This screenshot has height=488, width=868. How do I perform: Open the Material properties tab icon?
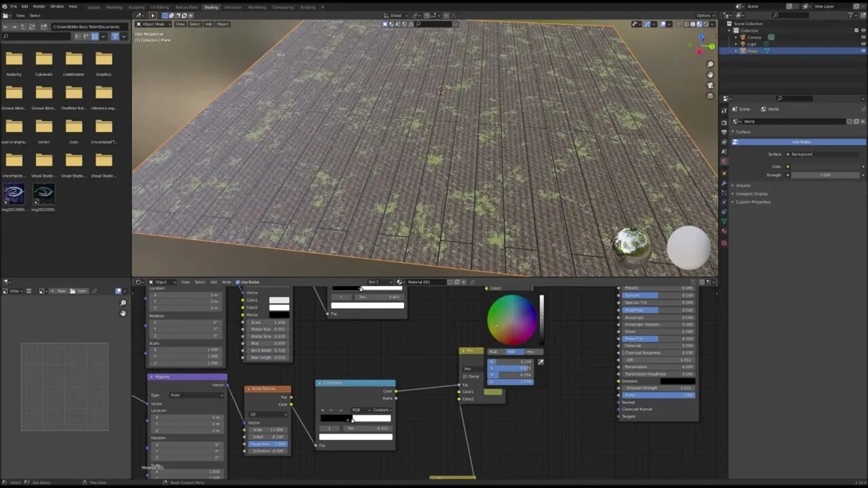724,231
